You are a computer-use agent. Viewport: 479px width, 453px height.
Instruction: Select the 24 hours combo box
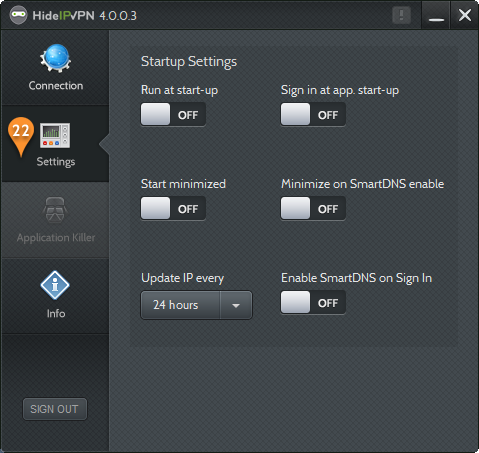coord(196,305)
